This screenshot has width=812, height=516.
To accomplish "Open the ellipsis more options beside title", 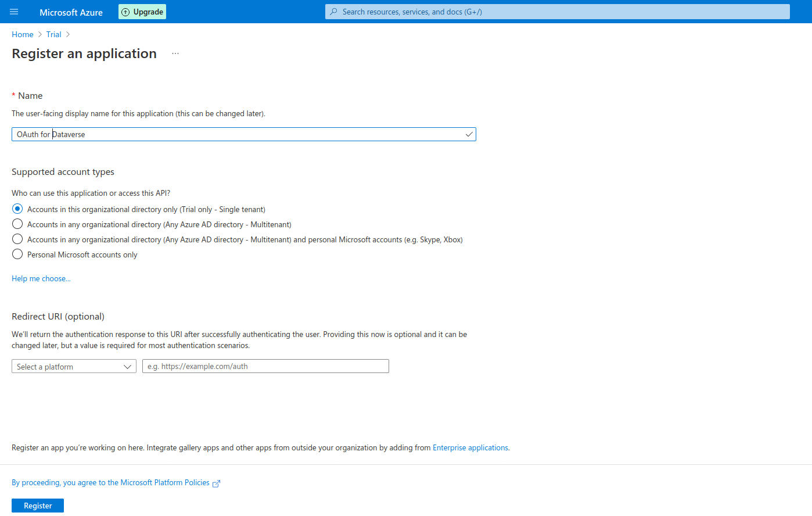I will point(175,53).
